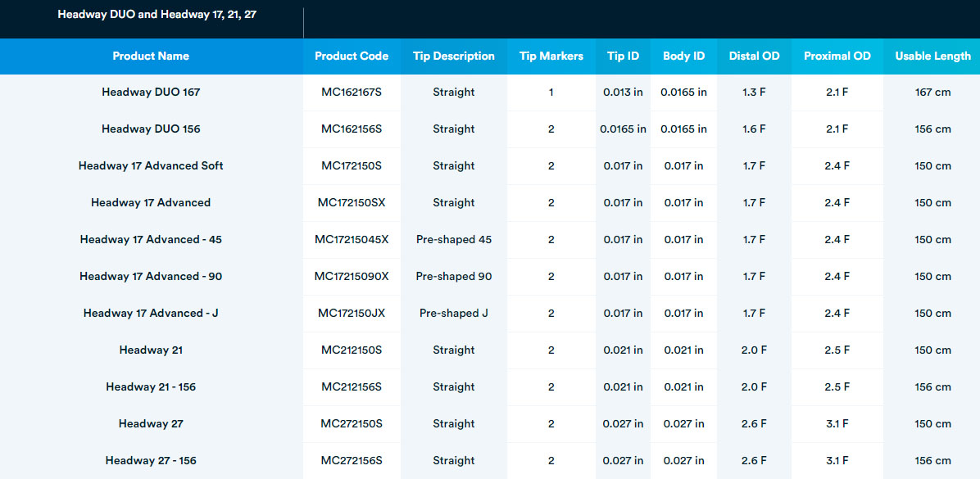Click product code MC162156S

[352, 129]
